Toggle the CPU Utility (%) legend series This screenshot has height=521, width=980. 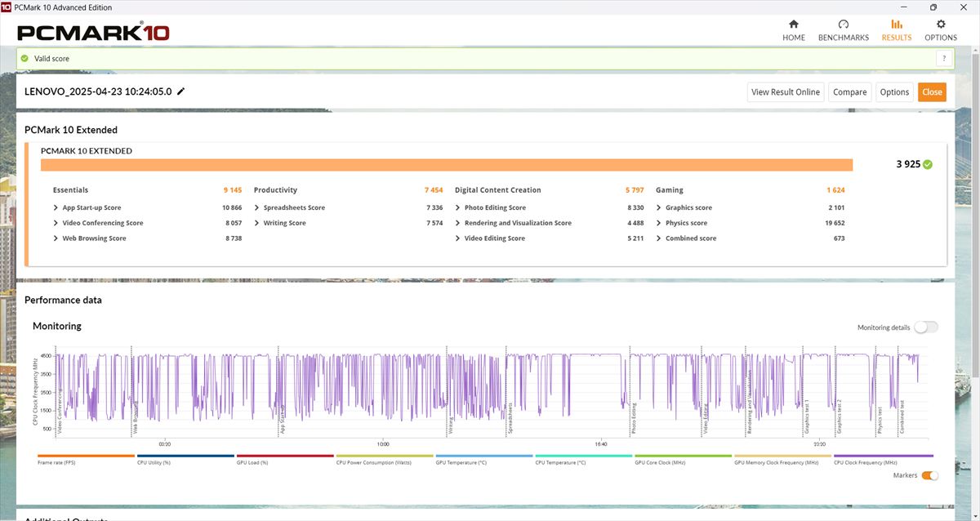pyautogui.click(x=185, y=459)
